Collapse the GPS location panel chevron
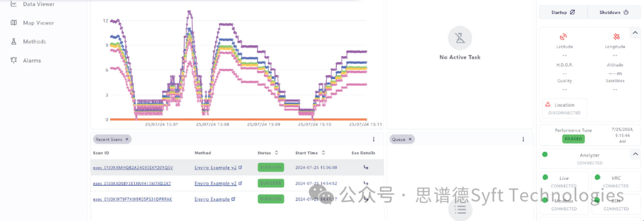 point(635,33)
